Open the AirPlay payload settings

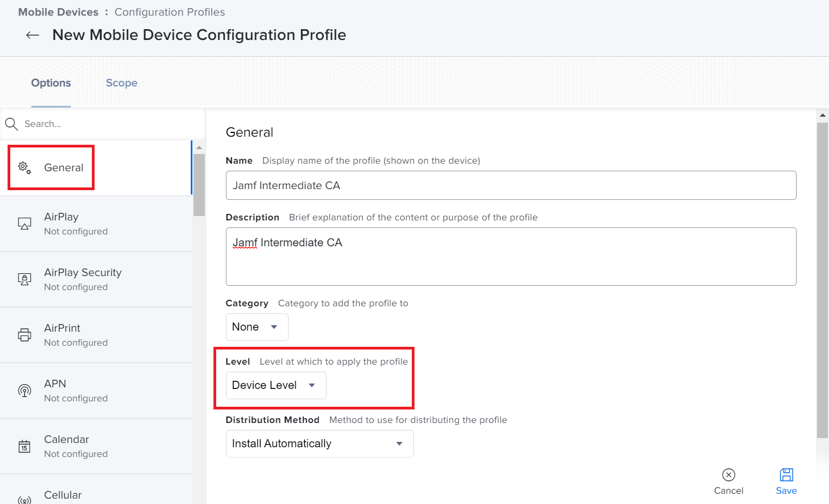coord(96,224)
